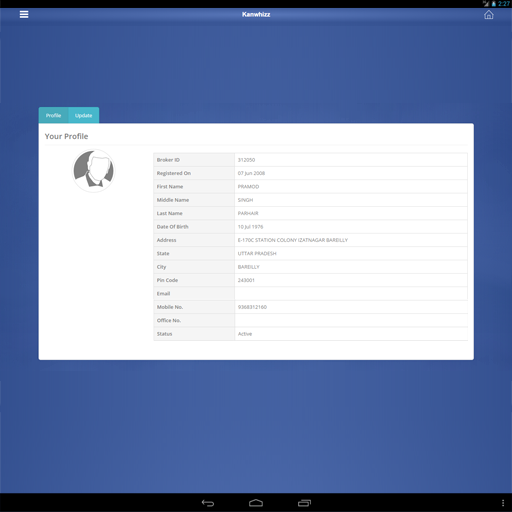Screen dimensions: 512x512
Task: Open the three-dot overflow menu
Action: click(x=503, y=503)
